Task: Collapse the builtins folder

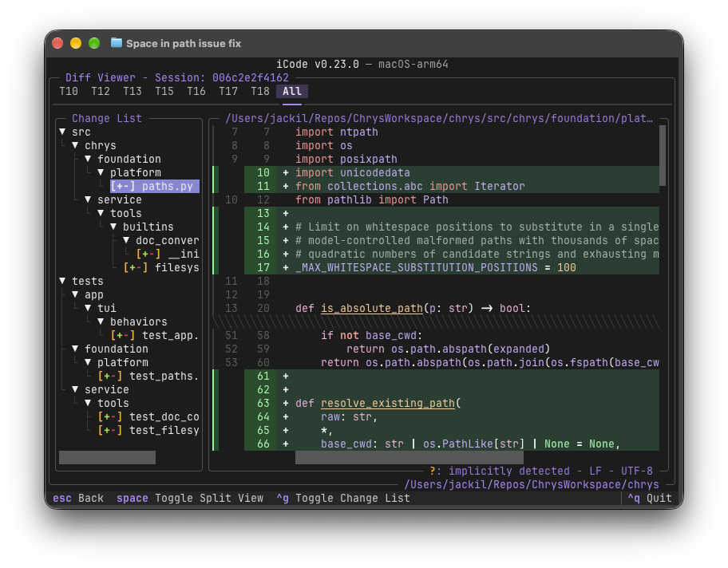Action: click(113, 227)
